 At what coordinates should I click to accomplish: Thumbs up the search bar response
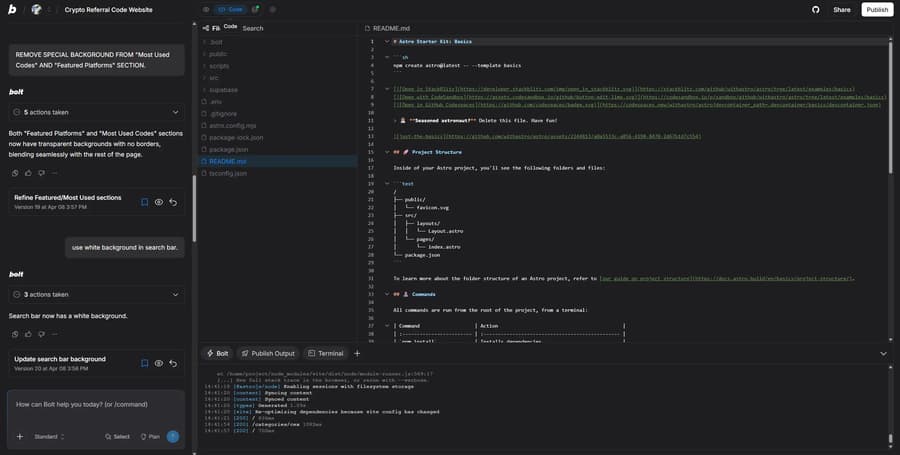28,334
